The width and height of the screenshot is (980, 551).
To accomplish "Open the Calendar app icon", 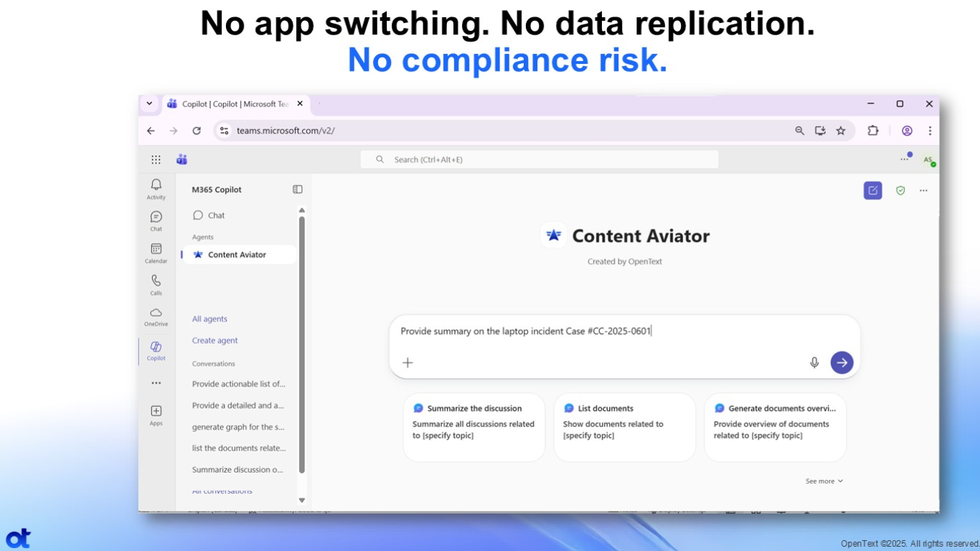I will point(156,249).
